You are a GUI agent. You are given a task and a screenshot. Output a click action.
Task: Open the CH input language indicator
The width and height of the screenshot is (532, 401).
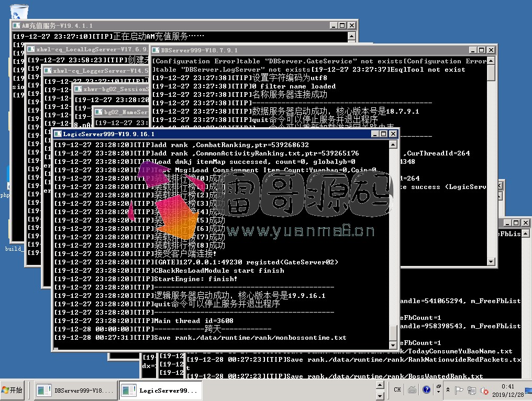[x=397, y=390]
